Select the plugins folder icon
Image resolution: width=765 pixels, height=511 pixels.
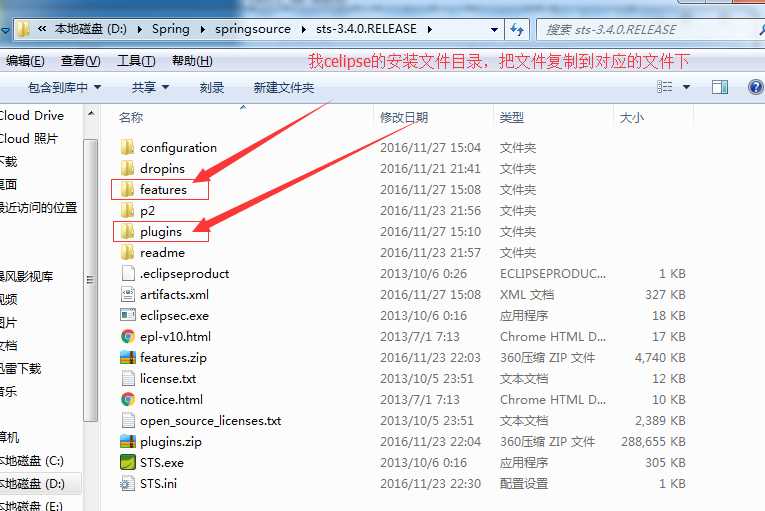pyautogui.click(x=127, y=231)
